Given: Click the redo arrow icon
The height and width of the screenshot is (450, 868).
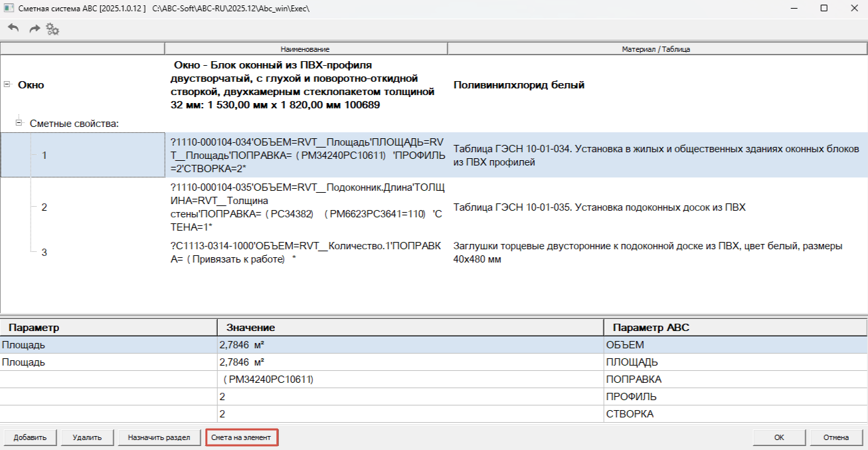Looking at the screenshot, I should (35, 29).
